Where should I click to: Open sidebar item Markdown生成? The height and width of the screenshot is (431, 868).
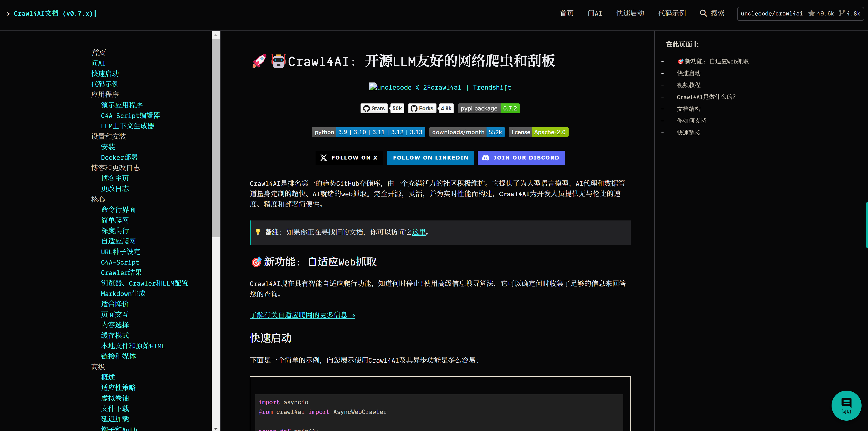[x=123, y=293]
